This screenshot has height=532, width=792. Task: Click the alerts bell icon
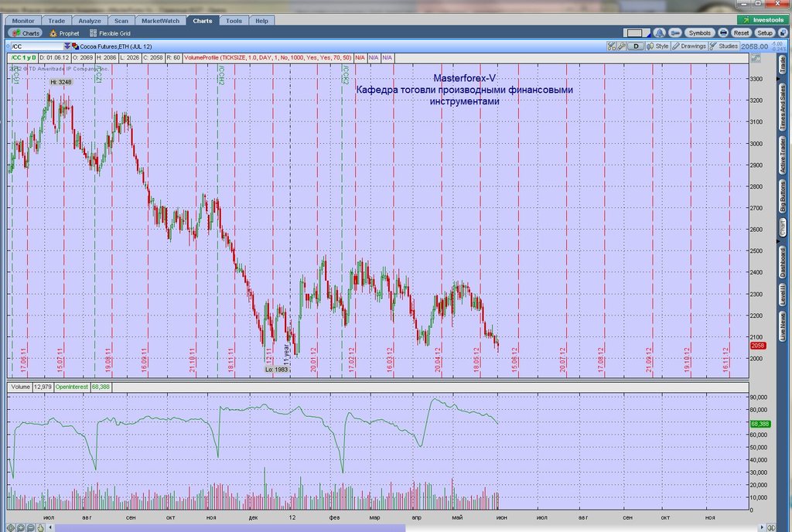pyautogui.click(x=659, y=32)
